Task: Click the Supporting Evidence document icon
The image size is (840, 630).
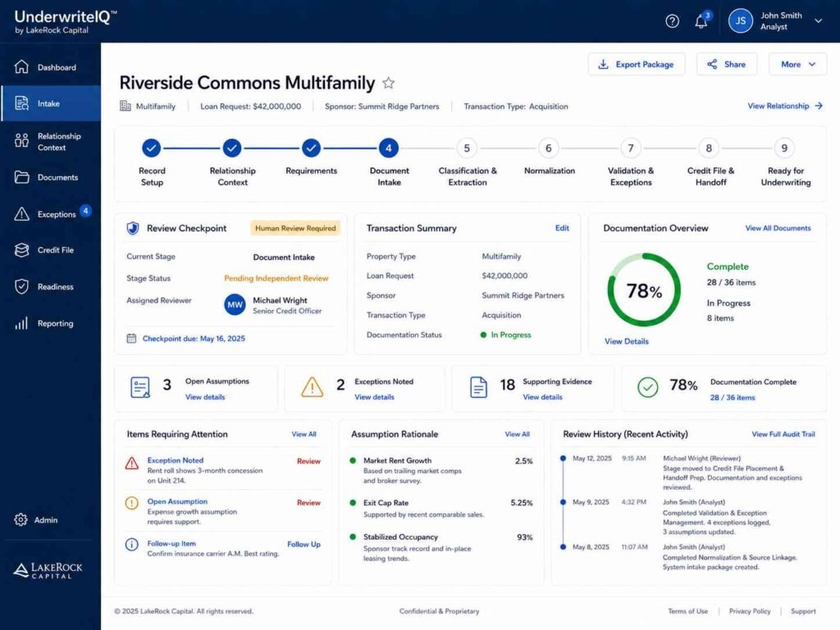Action: pyautogui.click(x=478, y=387)
